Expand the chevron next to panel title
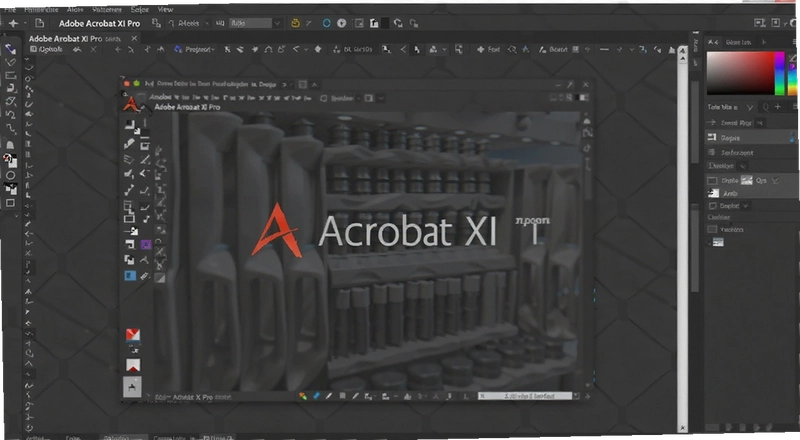 749,107
